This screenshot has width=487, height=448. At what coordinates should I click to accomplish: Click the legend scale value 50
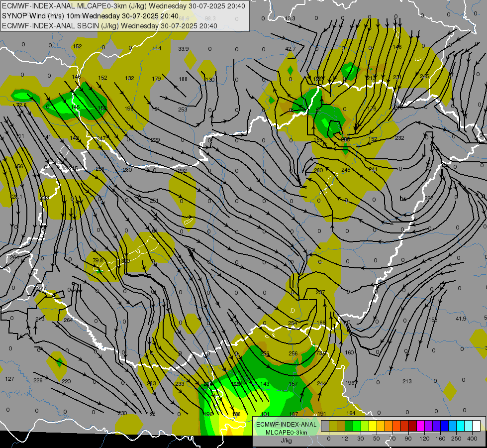(377, 439)
